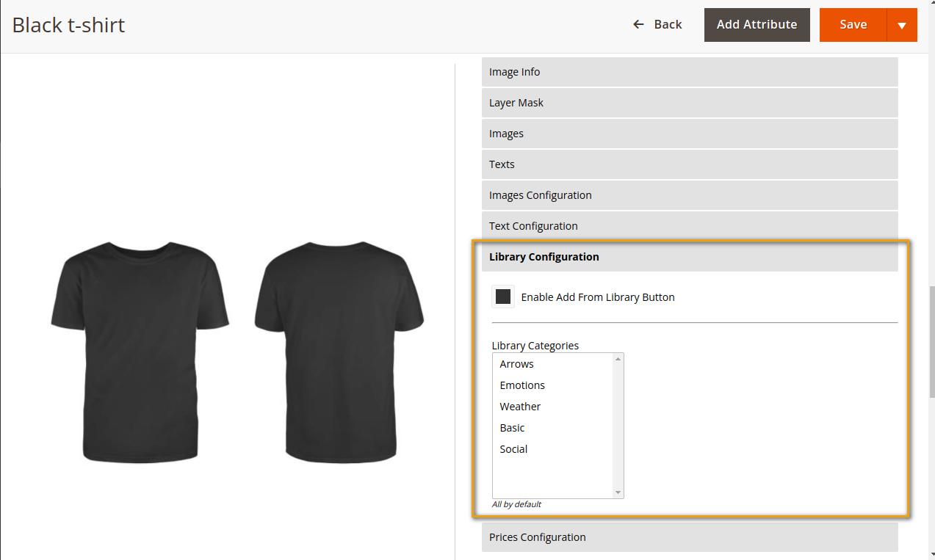This screenshot has width=935, height=560.
Task: Click the page vertical scrollbar thumb
Action: coord(931,343)
